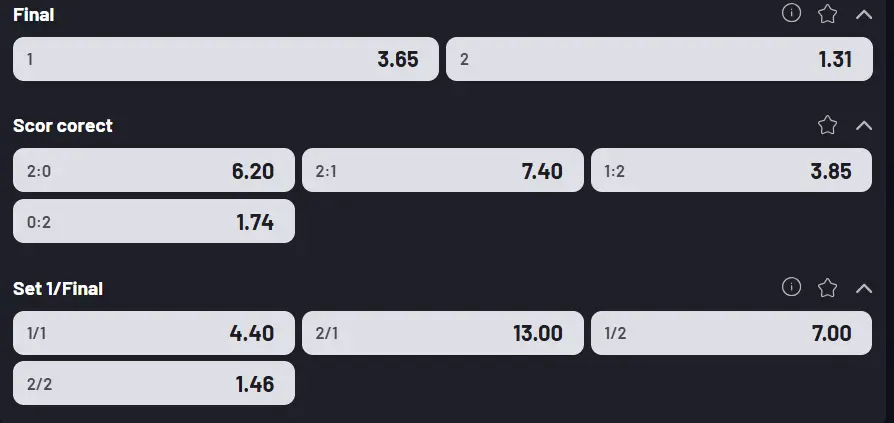Collapse the Set 1/Final section

click(864, 288)
